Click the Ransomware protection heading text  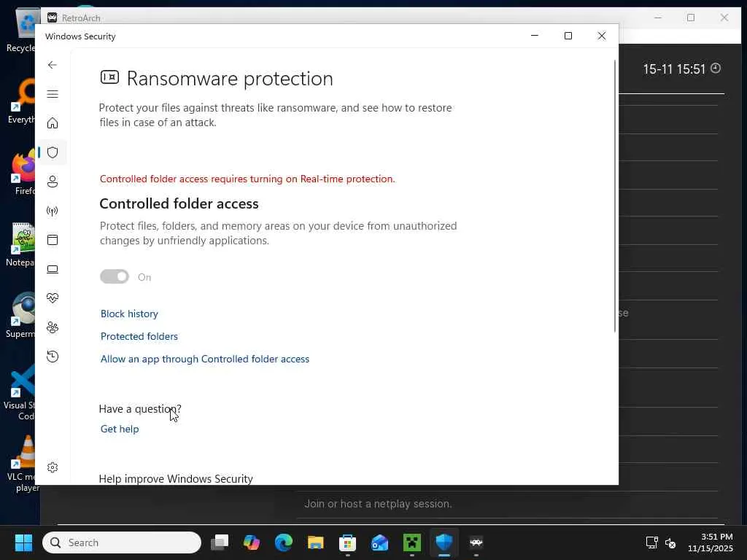(230, 79)
